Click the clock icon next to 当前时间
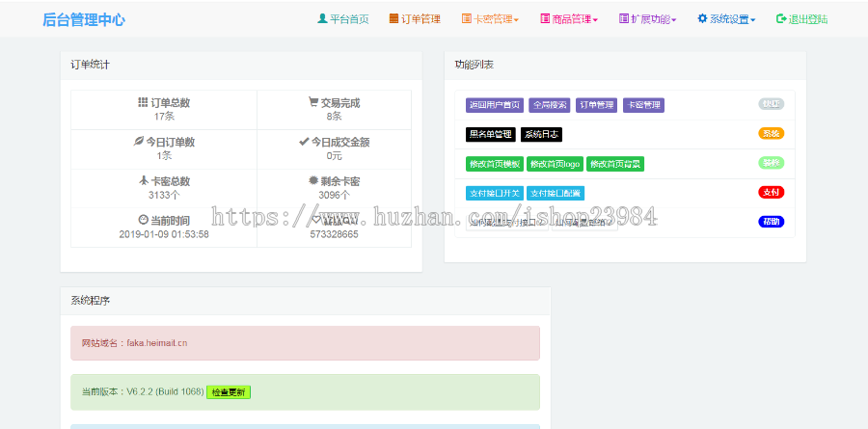The image size is (868, 429). point(143,220)
